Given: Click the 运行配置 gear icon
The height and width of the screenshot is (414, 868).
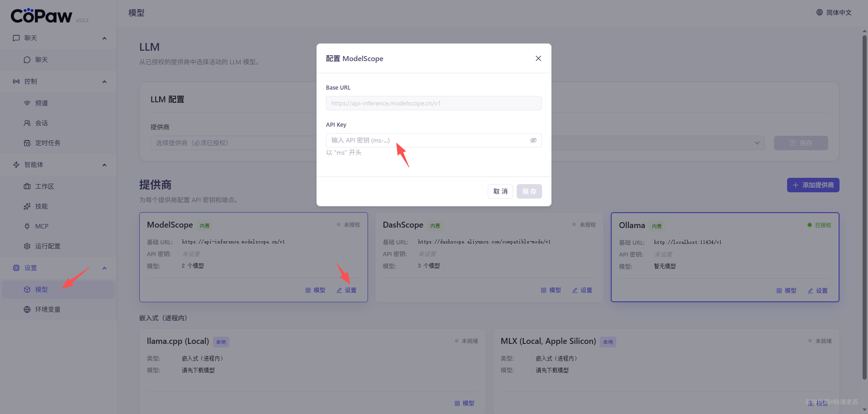Looking at the screenshot, I should point(27,246).
